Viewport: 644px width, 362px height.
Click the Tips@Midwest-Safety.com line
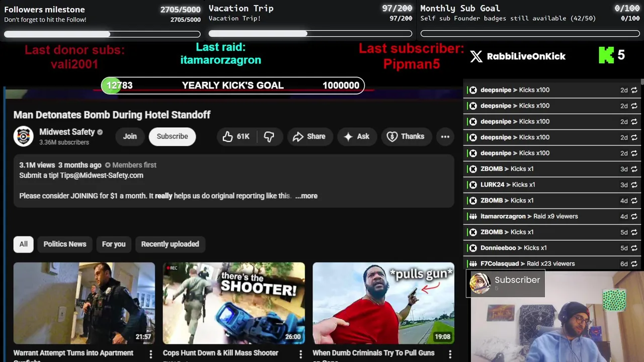tap(81, 175)
